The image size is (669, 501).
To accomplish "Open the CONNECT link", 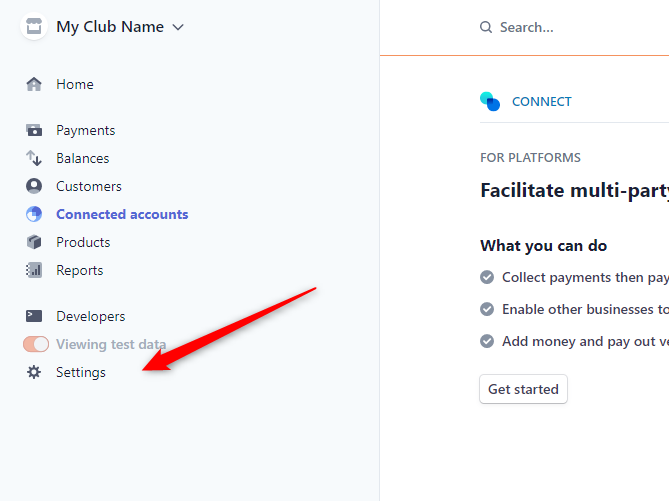I will pyautogui.click(x=541, y=102).
